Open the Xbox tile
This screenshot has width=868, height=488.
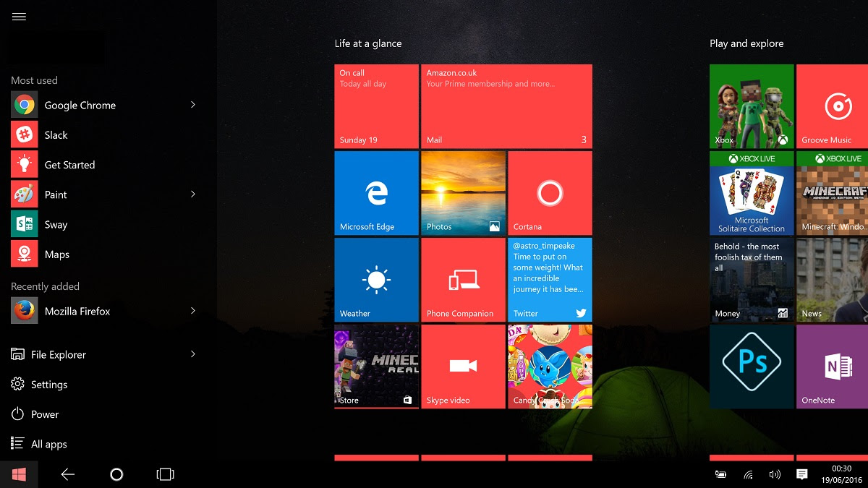click(x=752, y=106)
